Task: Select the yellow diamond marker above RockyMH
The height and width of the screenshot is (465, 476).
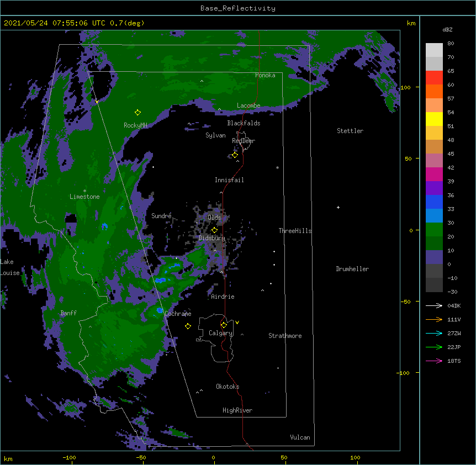Action: pos(137,113)
